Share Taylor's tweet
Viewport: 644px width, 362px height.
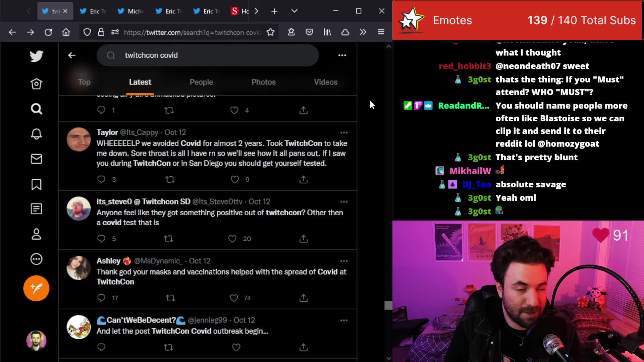(x=304, y=179)
